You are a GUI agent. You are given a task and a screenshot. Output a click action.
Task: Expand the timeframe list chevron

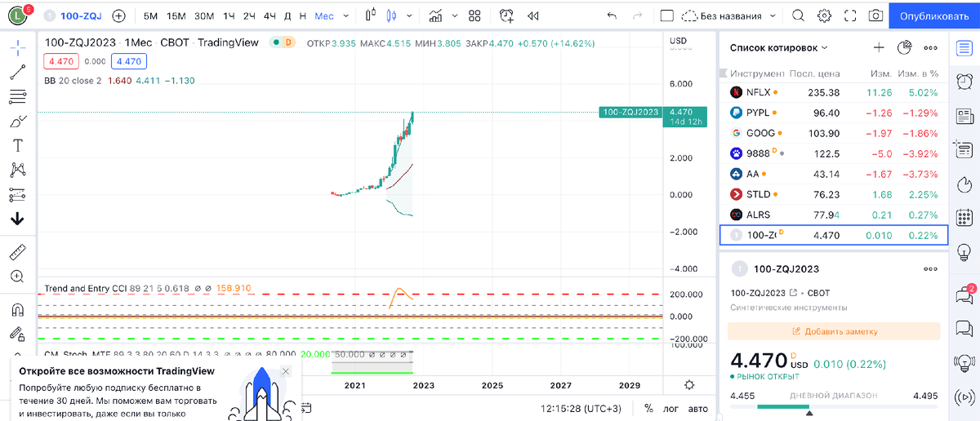tap(347, 16)
